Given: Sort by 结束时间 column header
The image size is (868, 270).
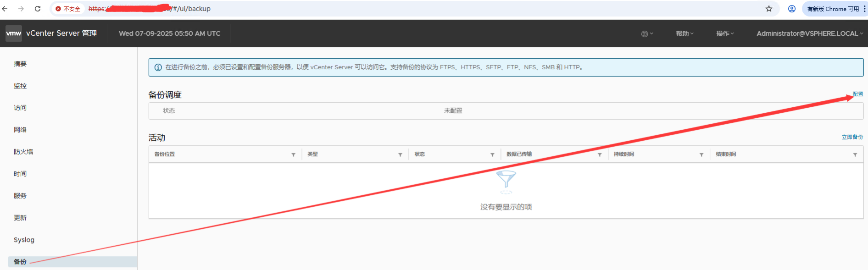Looking at the screenshot, I should pos(726,154).
